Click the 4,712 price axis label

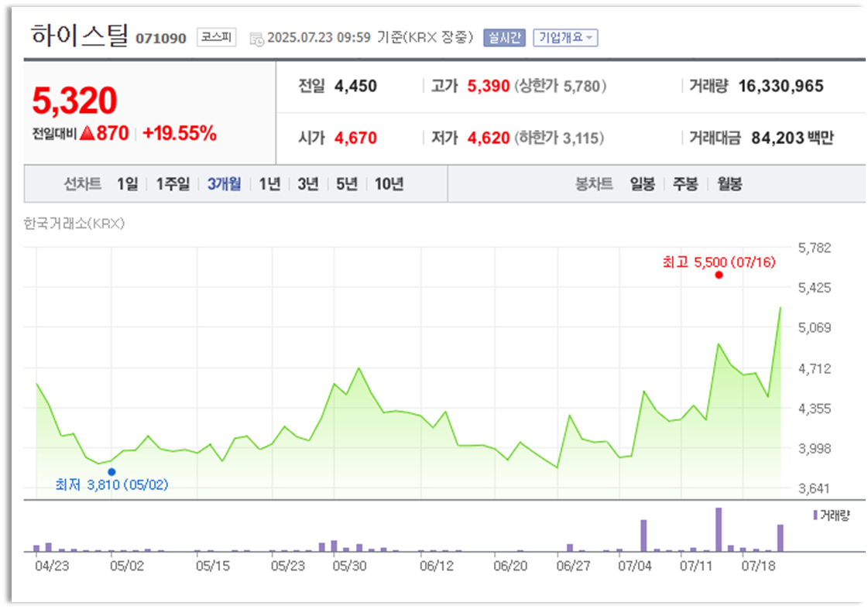point(815,368)
